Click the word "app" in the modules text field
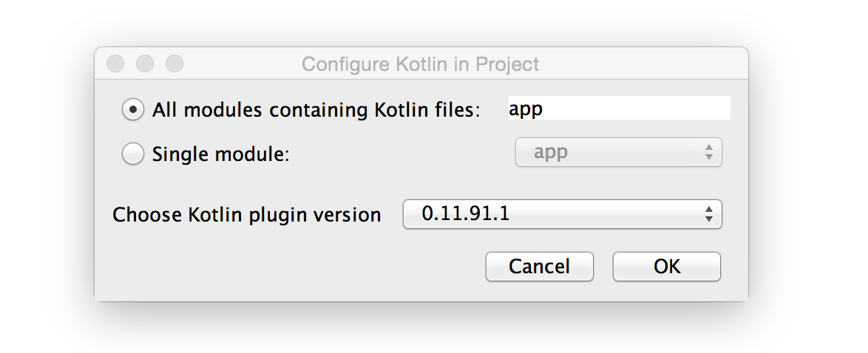 [x=526, y=109]
